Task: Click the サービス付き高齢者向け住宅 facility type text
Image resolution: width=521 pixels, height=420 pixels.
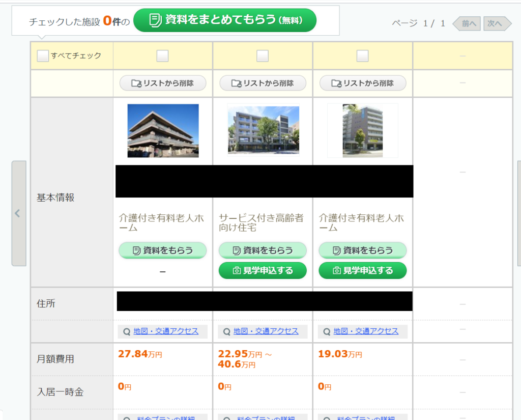Action: click(x=261, y=223)
